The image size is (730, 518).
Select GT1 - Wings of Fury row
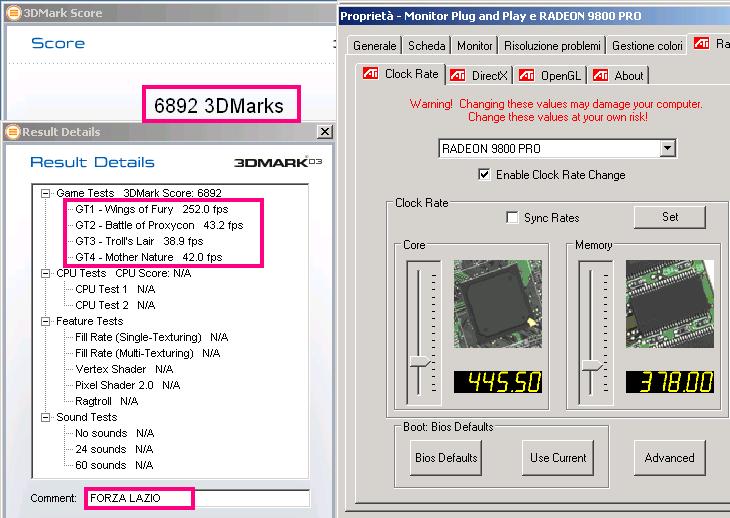pyautogui.click(x=152, y=209)
